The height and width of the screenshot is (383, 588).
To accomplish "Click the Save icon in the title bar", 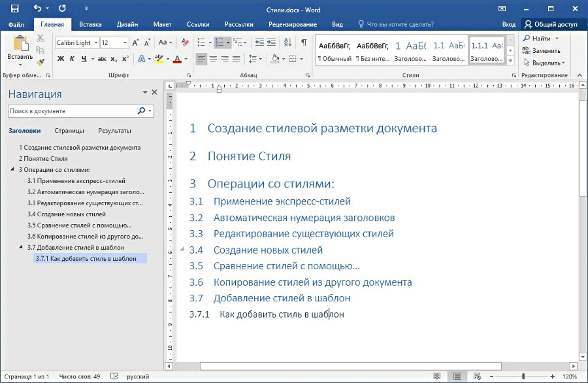I will (x=14, y=8).
